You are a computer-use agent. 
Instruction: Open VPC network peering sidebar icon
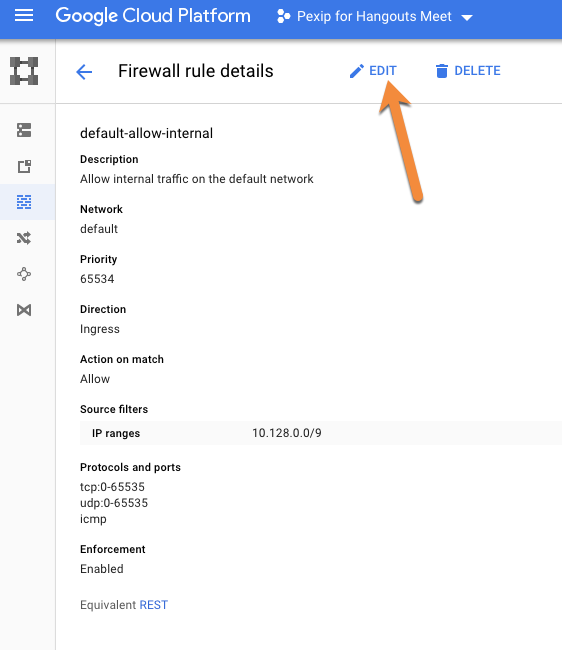click(x=24, y=274)
